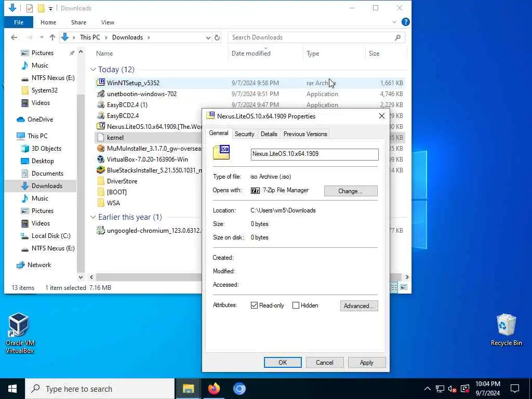
Task: Select the MuMuInstaller file icon
Action: point(101,148)
